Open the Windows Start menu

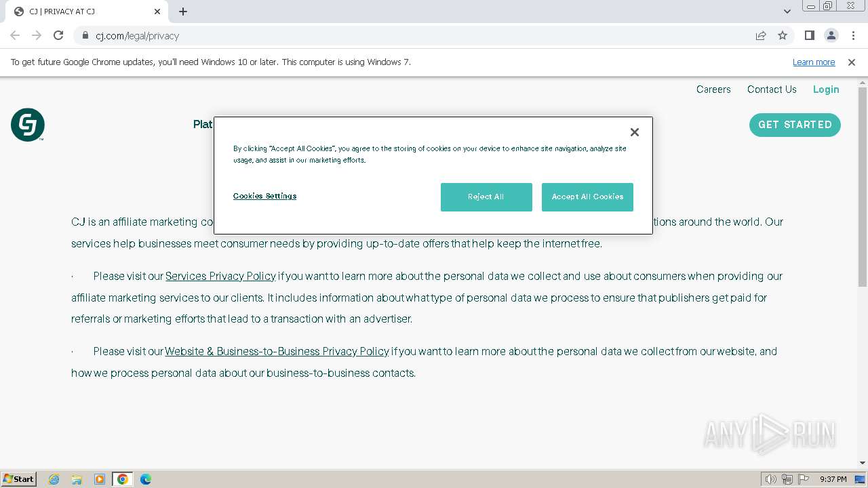[x=19, y=479]
